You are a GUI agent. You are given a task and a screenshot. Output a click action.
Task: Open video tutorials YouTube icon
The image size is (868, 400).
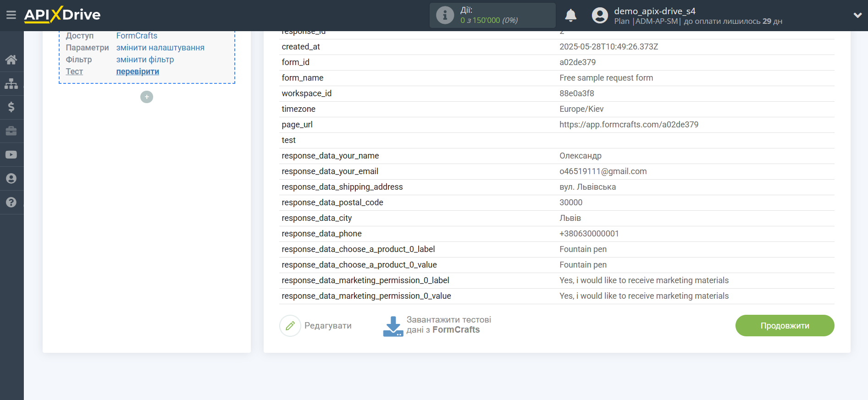point(11,155)
